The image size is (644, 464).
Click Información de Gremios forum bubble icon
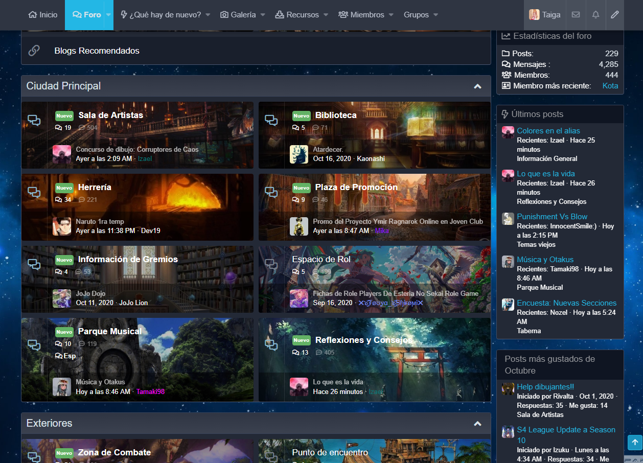34,264
